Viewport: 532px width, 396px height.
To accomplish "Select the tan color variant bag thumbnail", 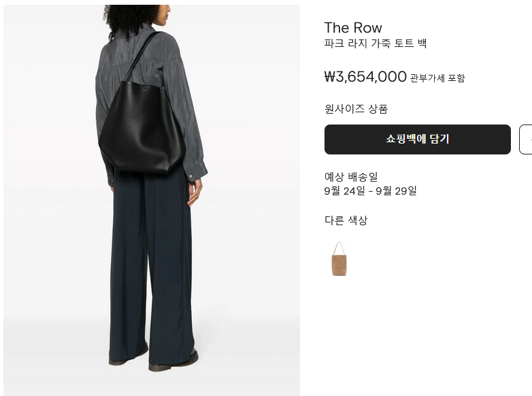I will tap(339, 259).
